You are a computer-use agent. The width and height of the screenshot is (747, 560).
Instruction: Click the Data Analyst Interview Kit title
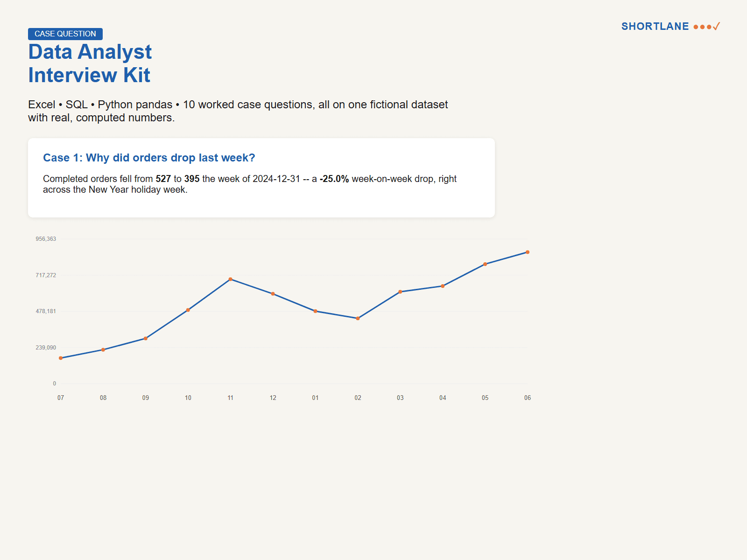click(90, 63)
